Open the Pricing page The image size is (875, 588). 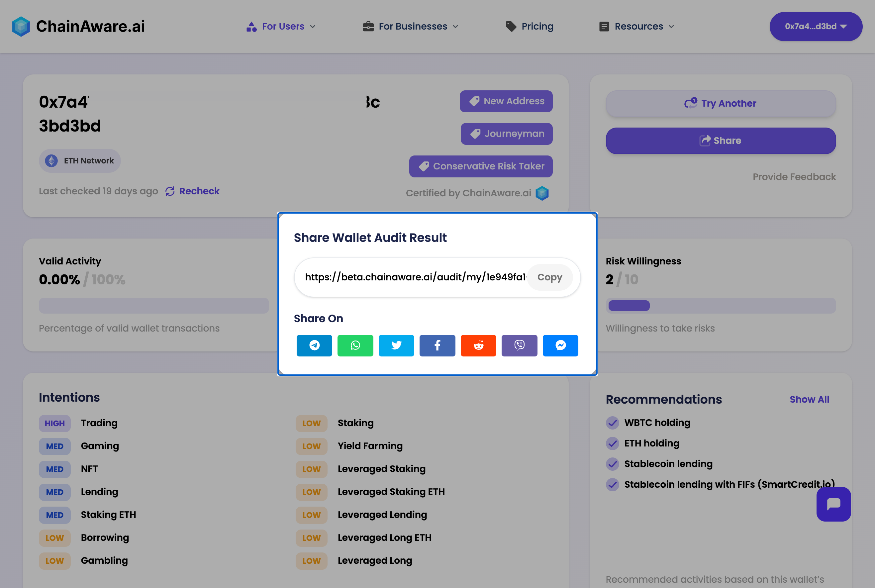click(529, 26)
